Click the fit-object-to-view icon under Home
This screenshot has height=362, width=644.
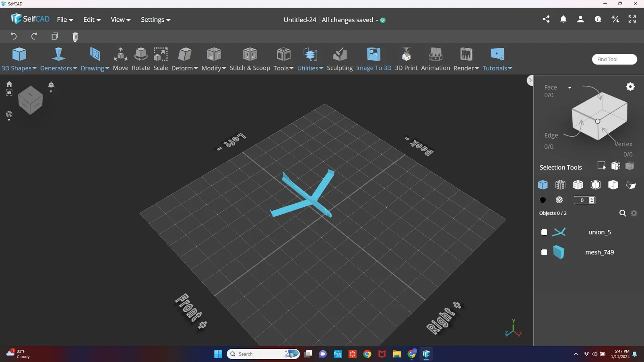[x=9, y=93]
